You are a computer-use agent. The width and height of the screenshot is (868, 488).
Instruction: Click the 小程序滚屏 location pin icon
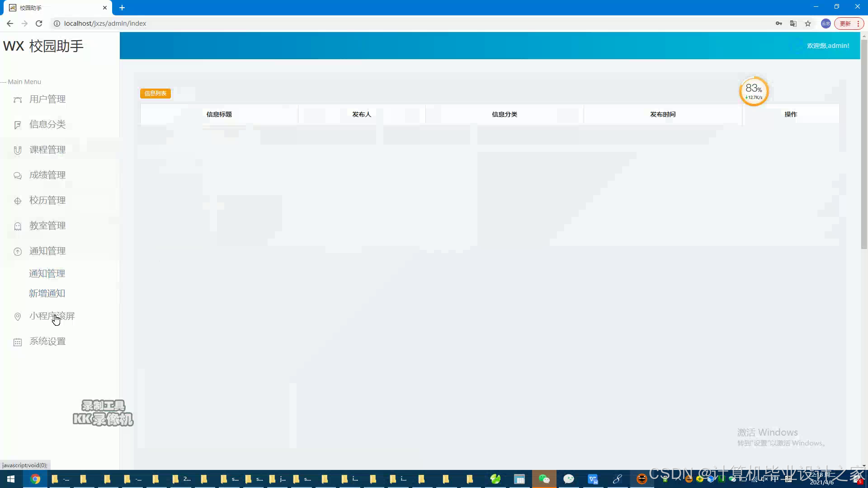(x=18, y=317)
